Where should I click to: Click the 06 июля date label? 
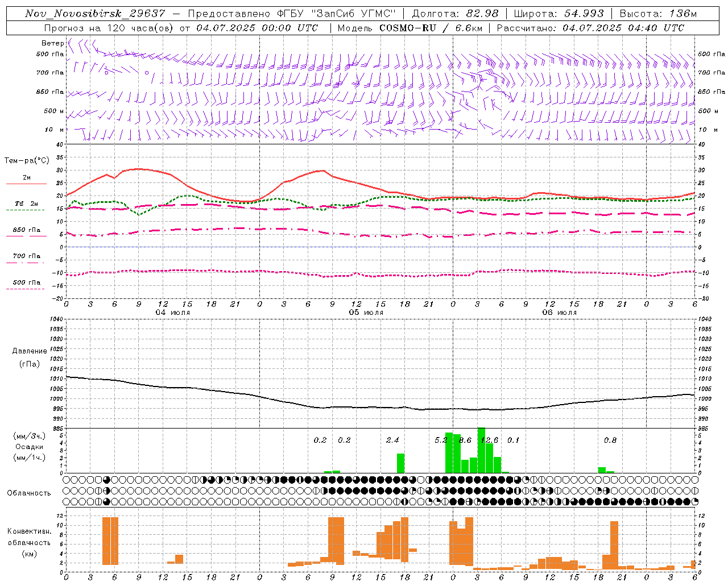[x=559, y=313]
